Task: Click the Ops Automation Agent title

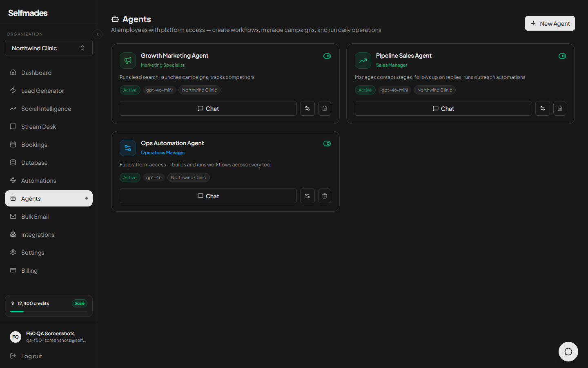Action: click(172, 143)
